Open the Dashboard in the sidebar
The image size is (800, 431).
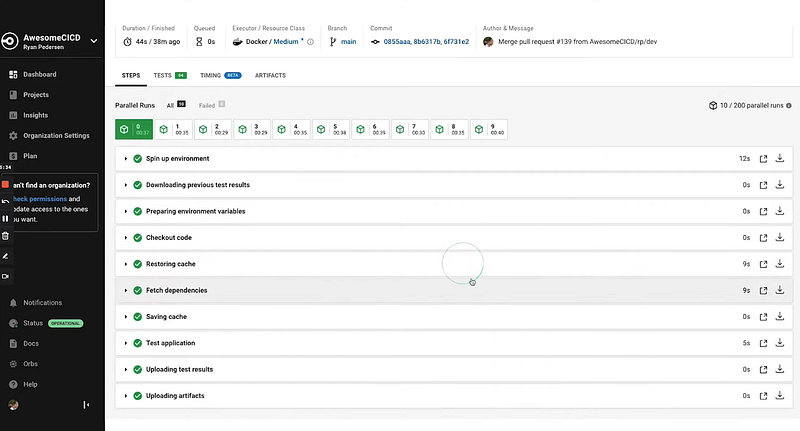(x=33, y=74)
